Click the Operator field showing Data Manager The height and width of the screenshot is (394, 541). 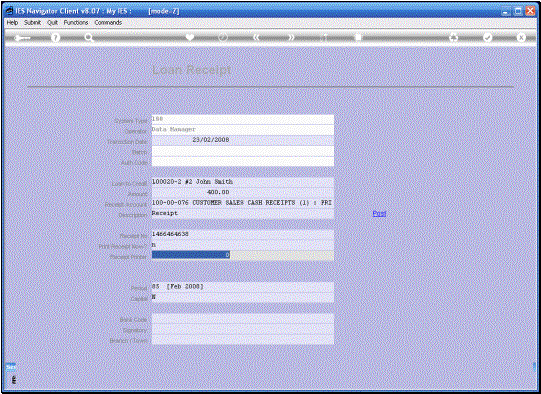point(243,130)
